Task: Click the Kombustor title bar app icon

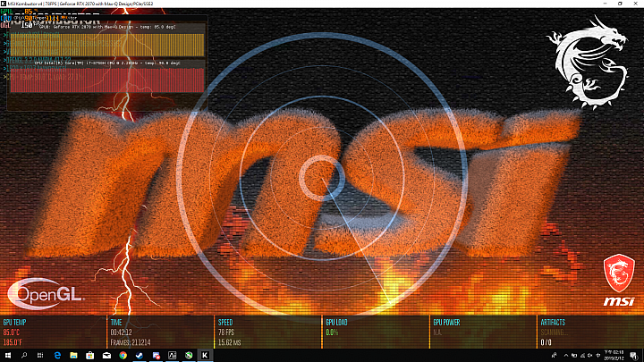Action: [4, 4]
